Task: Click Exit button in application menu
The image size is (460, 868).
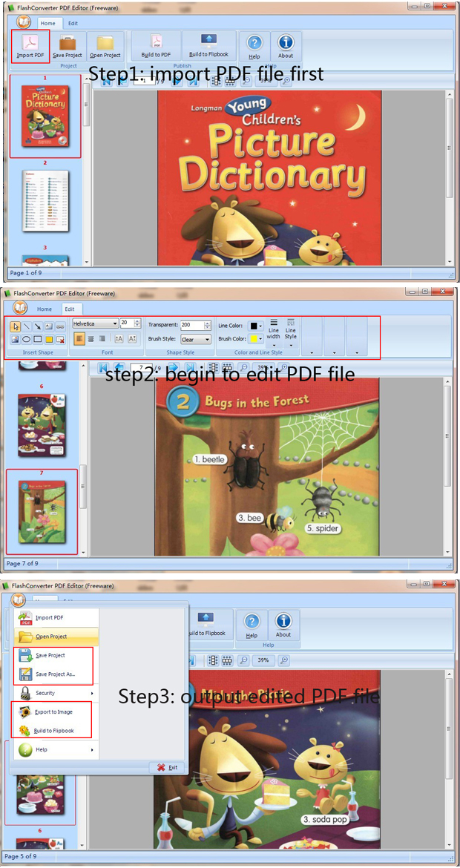Action: [167, 767]
